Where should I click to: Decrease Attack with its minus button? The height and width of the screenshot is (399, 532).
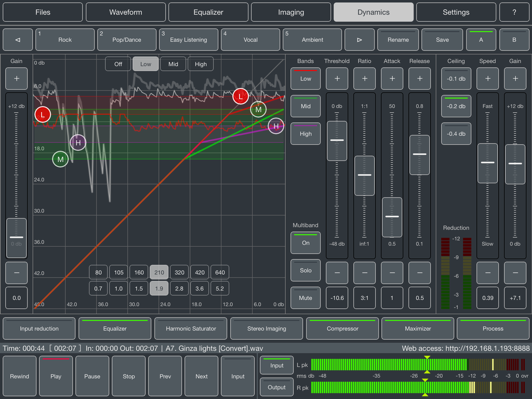click(392, 272)
